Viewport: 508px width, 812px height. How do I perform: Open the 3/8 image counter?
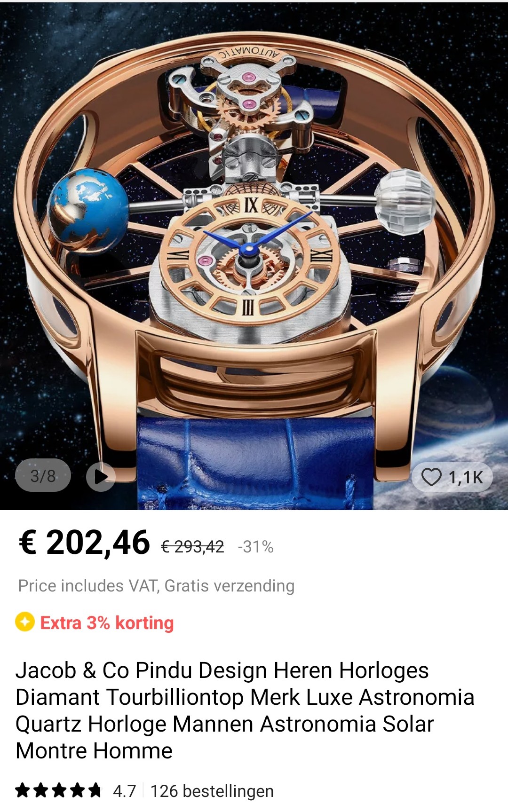click(43, 476)
